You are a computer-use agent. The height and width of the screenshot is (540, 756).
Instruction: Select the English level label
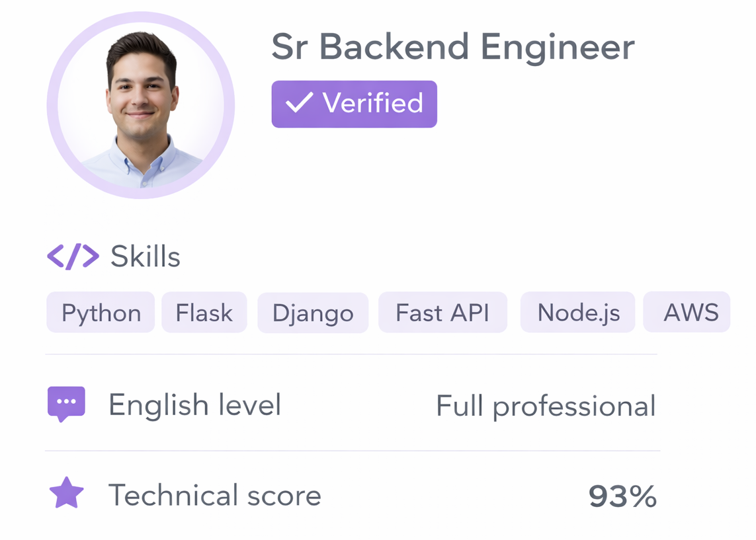coord(195,405)
